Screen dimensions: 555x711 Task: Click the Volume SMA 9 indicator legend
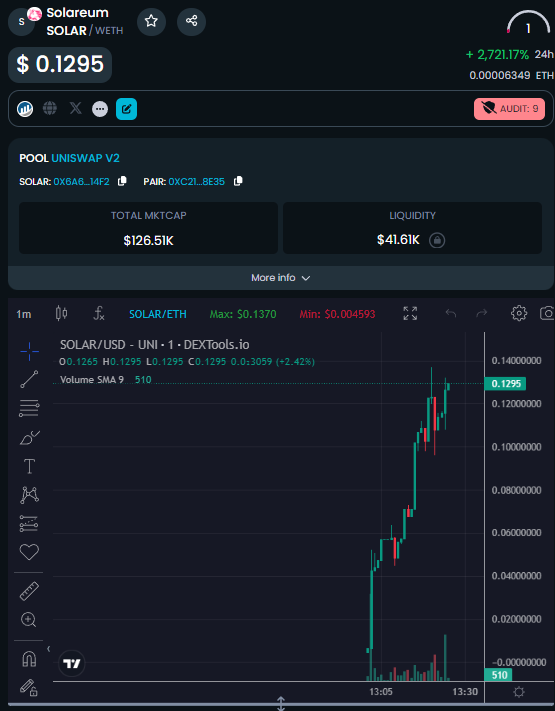point(106,380)
